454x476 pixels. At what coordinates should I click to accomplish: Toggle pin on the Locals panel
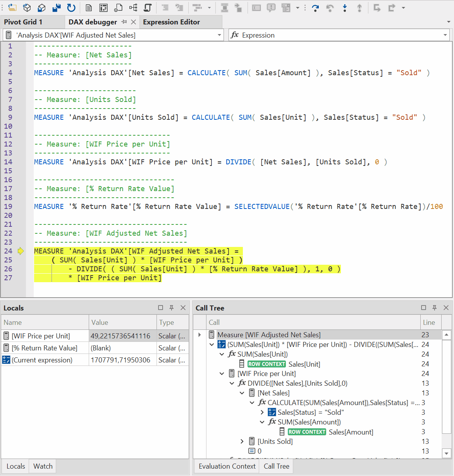click(172, 308)
